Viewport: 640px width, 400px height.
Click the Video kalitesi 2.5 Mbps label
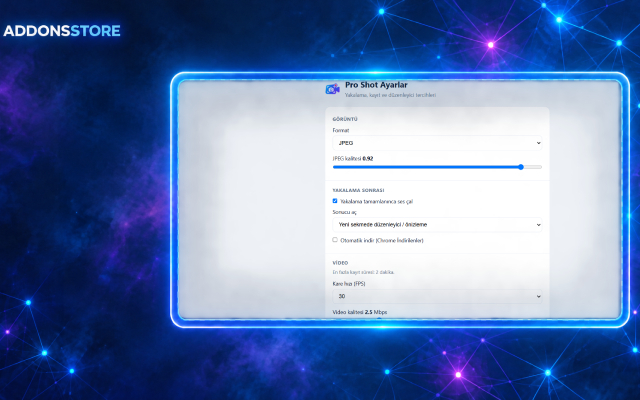[360, 312]
